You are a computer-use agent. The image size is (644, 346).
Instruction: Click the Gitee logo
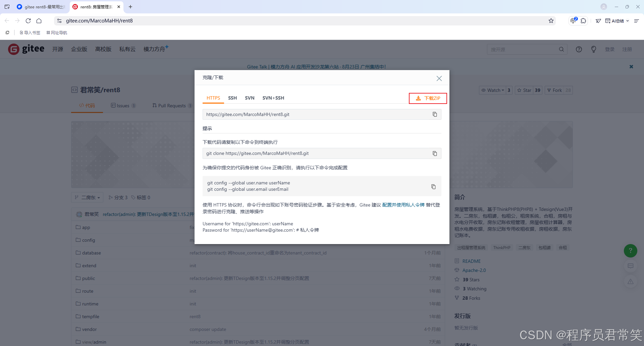(26, 49)
